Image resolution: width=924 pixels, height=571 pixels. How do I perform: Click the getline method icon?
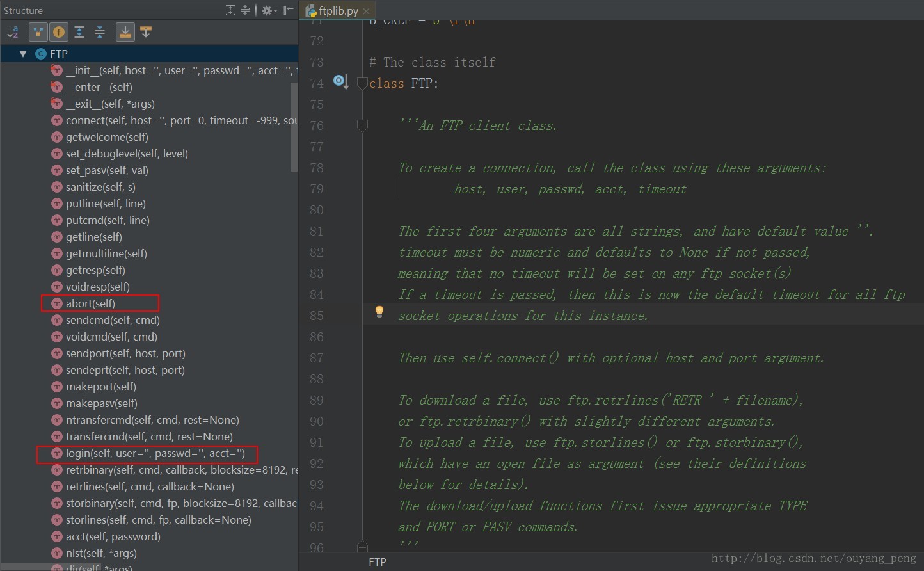[x=57, y=237]
